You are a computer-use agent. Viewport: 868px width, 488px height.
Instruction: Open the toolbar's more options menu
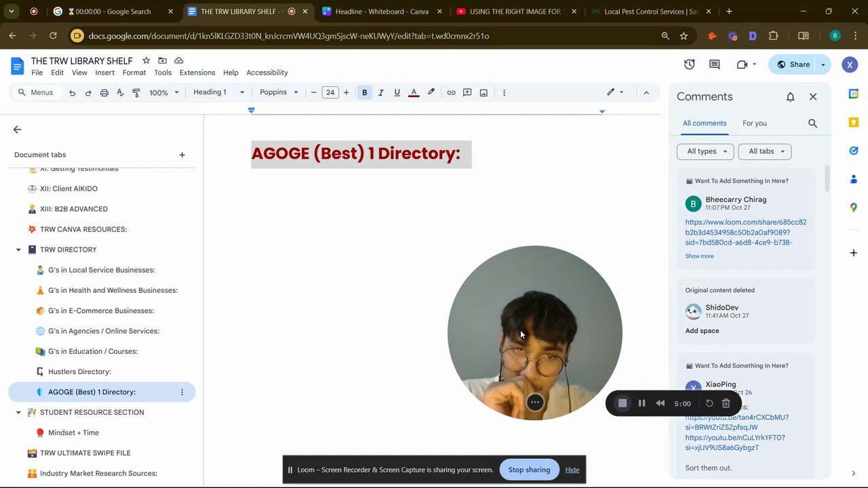[x=504, y=93]
